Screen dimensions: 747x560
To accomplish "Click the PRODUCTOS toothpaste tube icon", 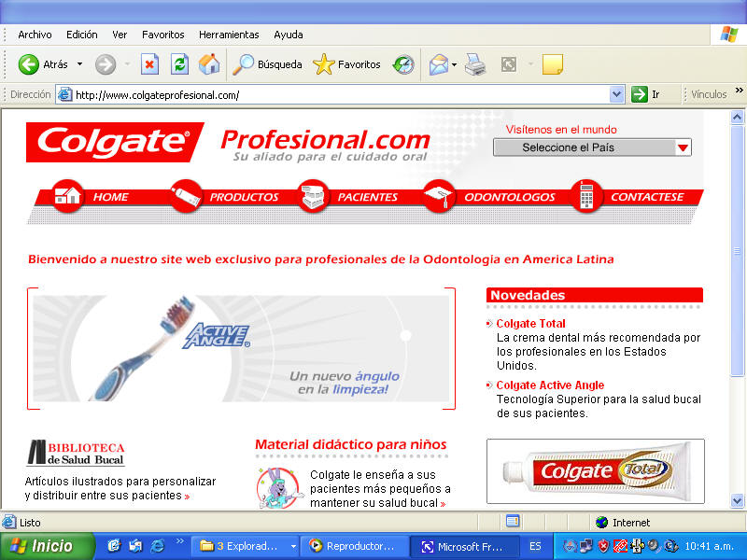I will tap(185, 196).
